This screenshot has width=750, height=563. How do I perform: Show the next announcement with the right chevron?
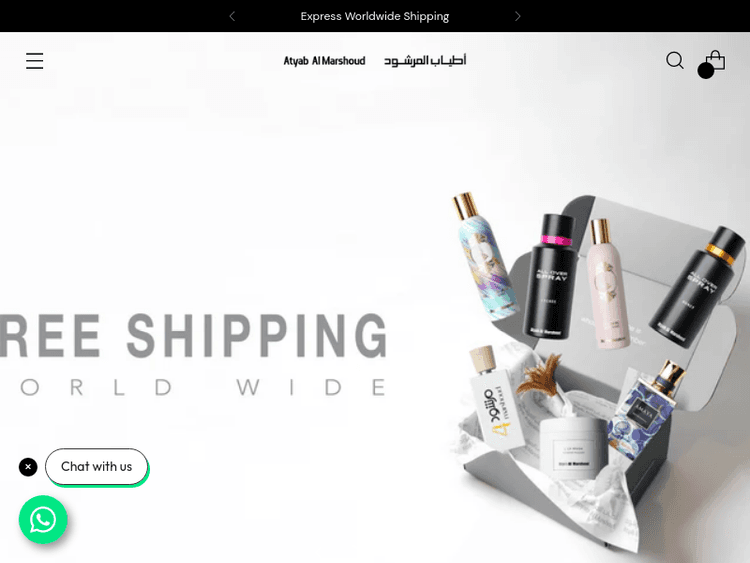click(518, 16)
